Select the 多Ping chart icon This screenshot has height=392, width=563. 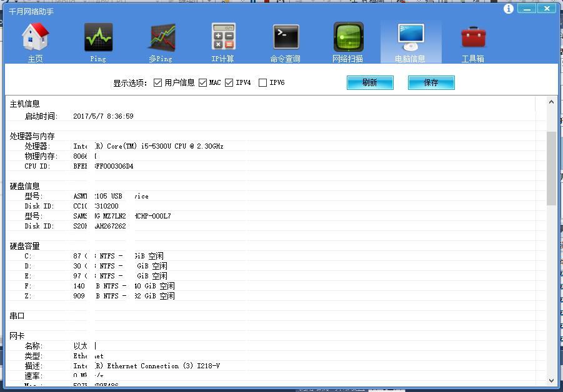coord(161,39)
